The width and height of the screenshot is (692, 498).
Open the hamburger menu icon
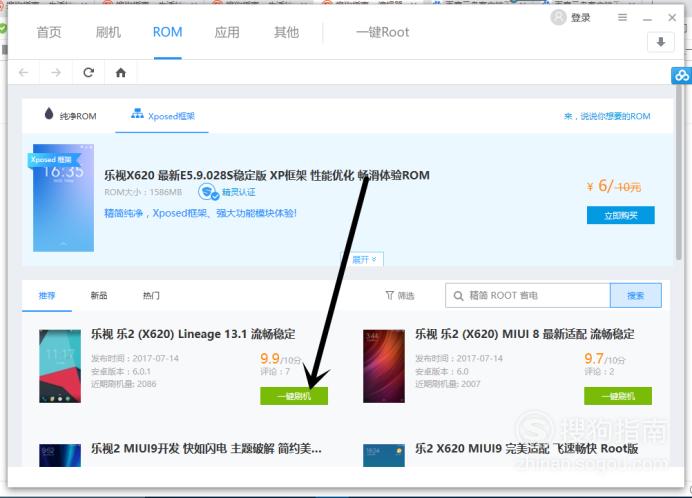622,18
